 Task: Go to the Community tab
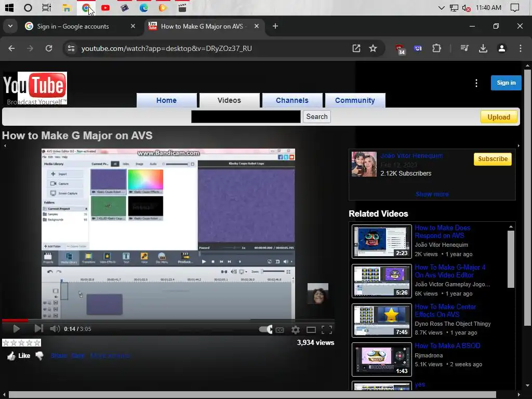coord(355,100)
